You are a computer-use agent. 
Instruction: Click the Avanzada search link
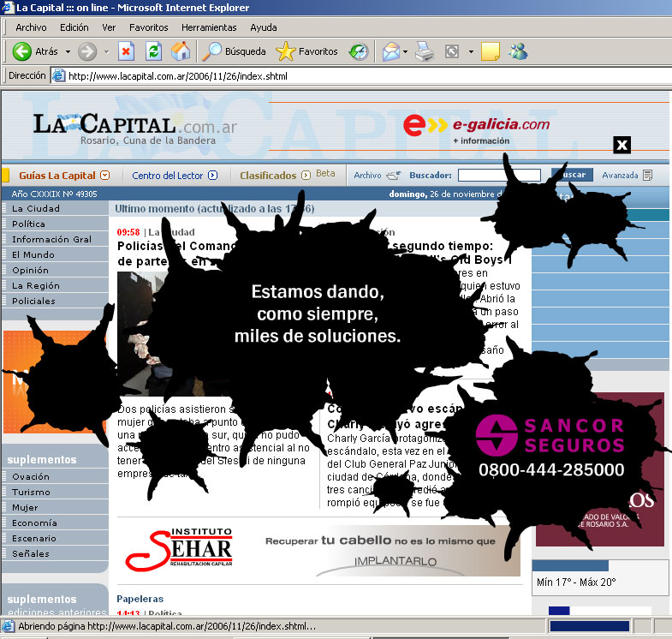620,175
